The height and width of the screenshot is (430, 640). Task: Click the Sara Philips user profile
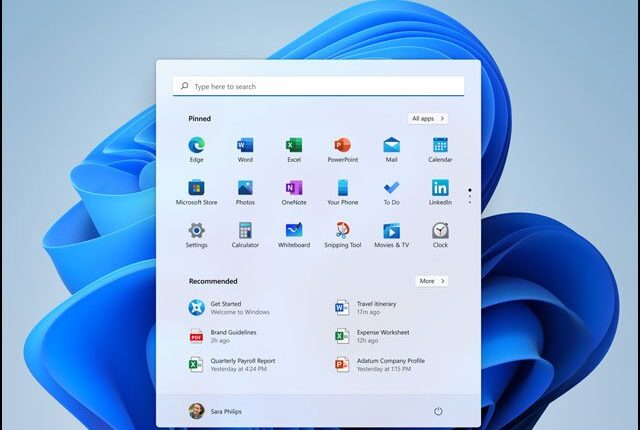click(215, 411)
